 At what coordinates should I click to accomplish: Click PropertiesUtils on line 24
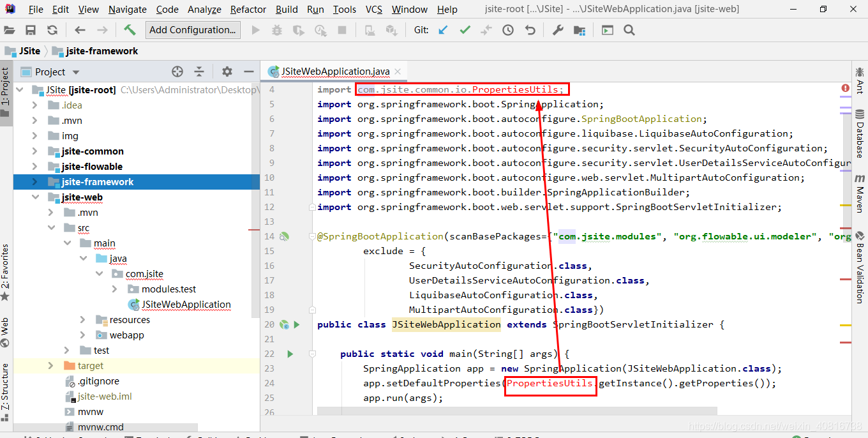(550, 383)
